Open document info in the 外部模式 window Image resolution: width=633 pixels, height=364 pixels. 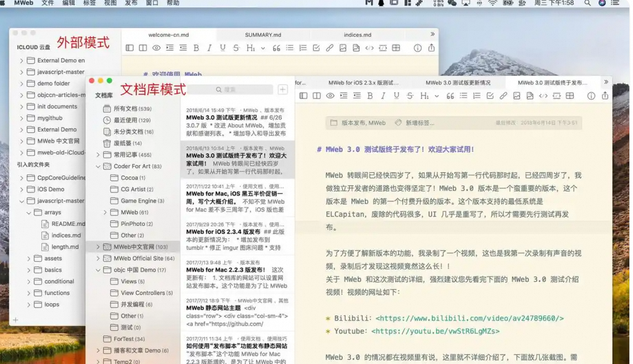point(417,48)
